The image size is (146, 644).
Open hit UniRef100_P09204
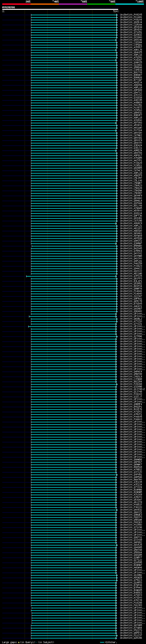pyautogui.click(x=131, y=20)
